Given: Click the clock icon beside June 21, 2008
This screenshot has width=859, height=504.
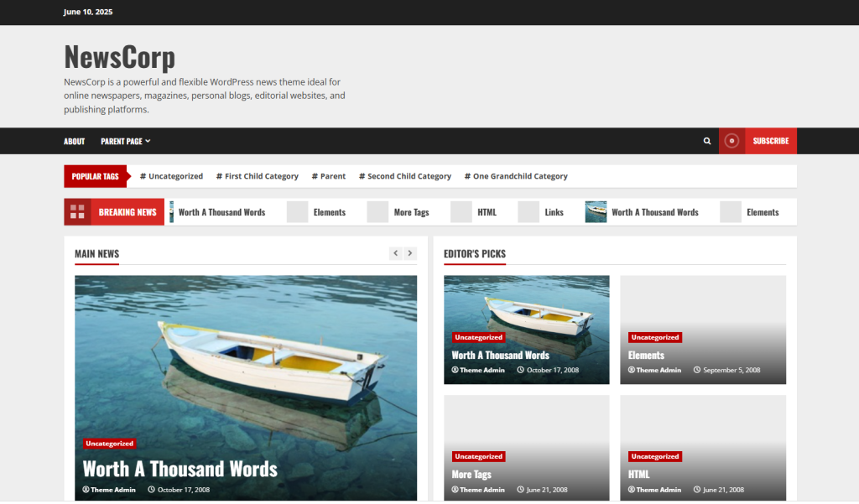Looking at the screenshot, I should 520,489.
